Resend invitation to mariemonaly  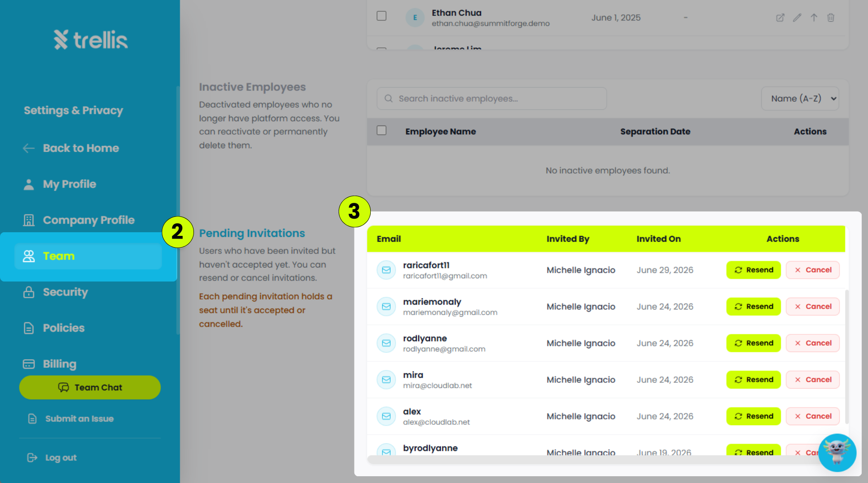pos(754,306)
